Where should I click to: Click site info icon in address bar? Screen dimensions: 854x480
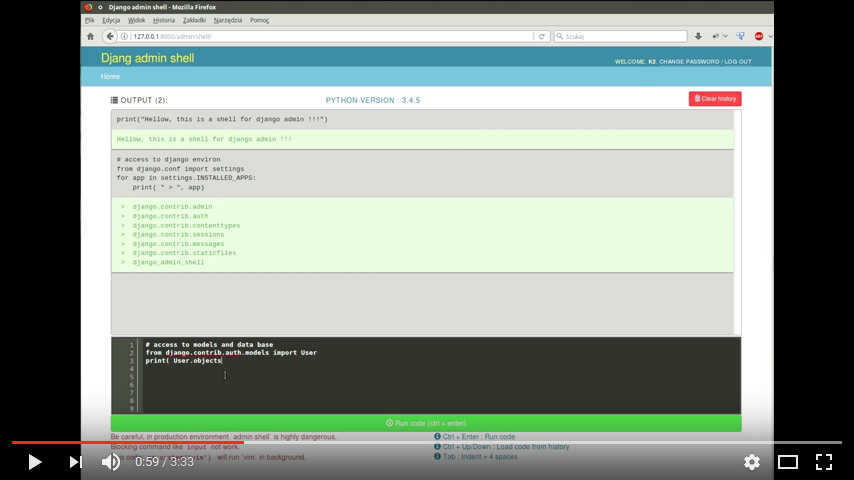click(x=124, y=37)
